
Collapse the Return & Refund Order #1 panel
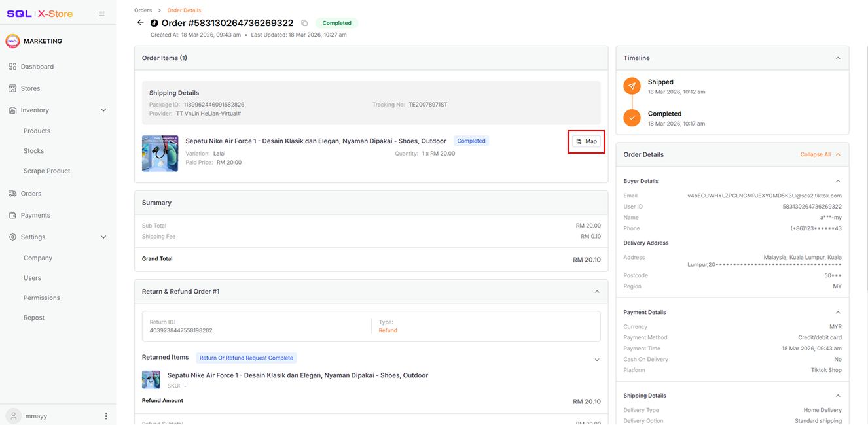(597, 292)
